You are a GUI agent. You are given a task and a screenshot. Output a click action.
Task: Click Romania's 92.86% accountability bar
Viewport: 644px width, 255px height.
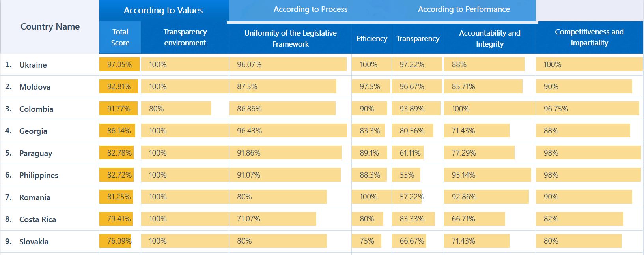coord(486,197)
